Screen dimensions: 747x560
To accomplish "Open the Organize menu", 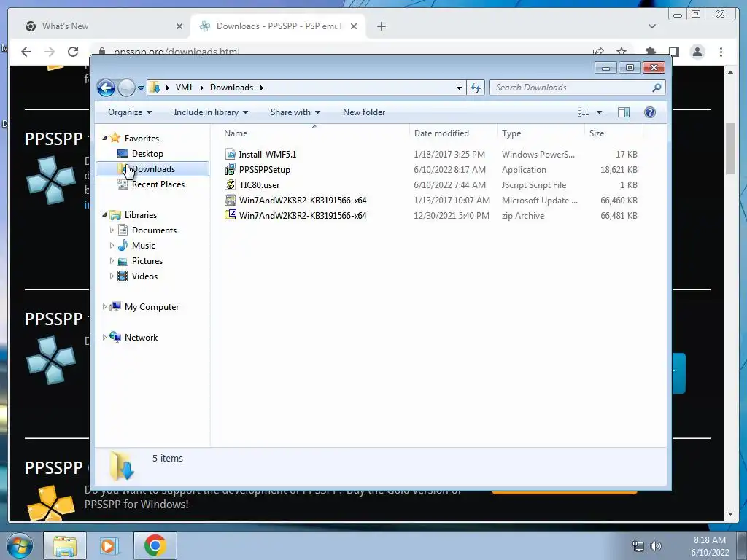I will coord(130,112).
